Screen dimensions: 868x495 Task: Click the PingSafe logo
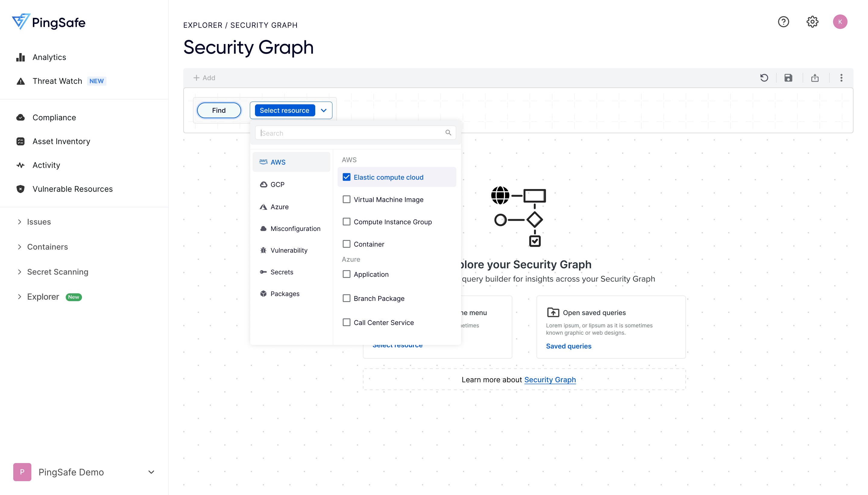coord(49,22)
